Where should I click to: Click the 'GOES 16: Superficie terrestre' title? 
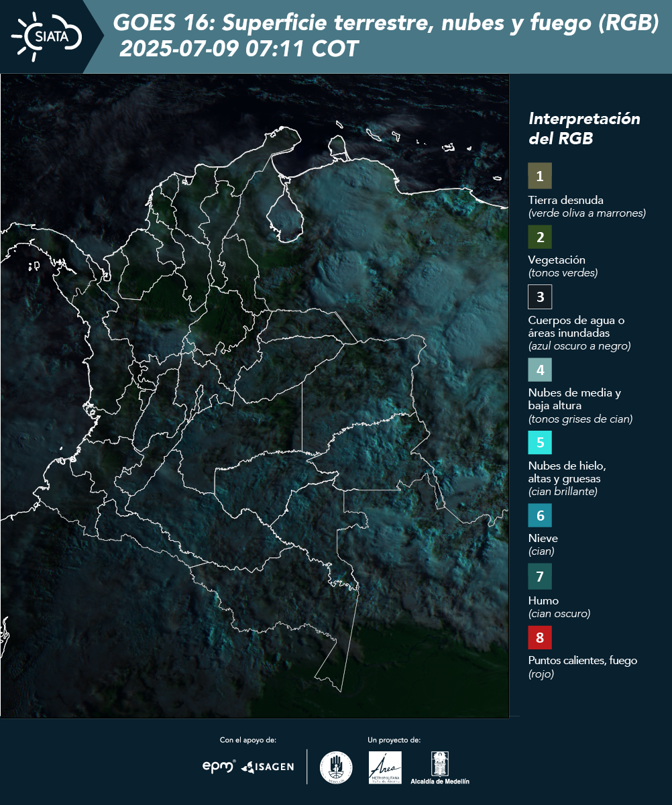tap(386, 24)
